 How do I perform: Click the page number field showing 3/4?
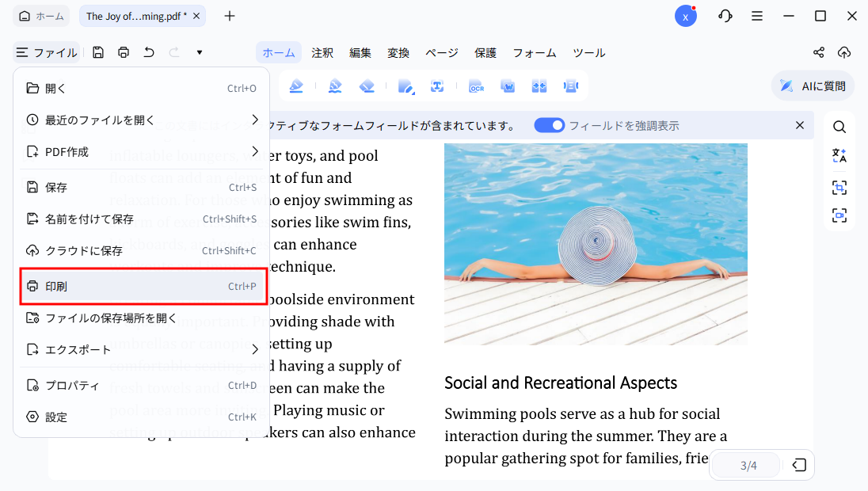point(745,465)
